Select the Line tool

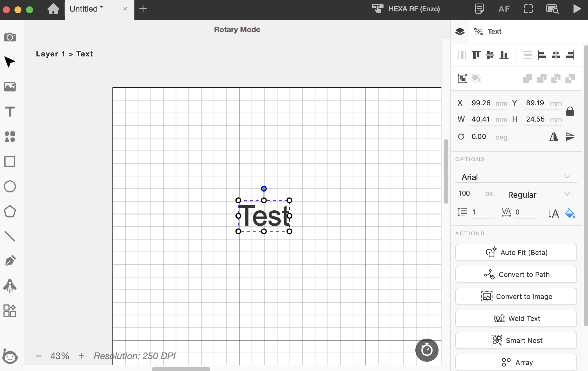click(10, 236)
